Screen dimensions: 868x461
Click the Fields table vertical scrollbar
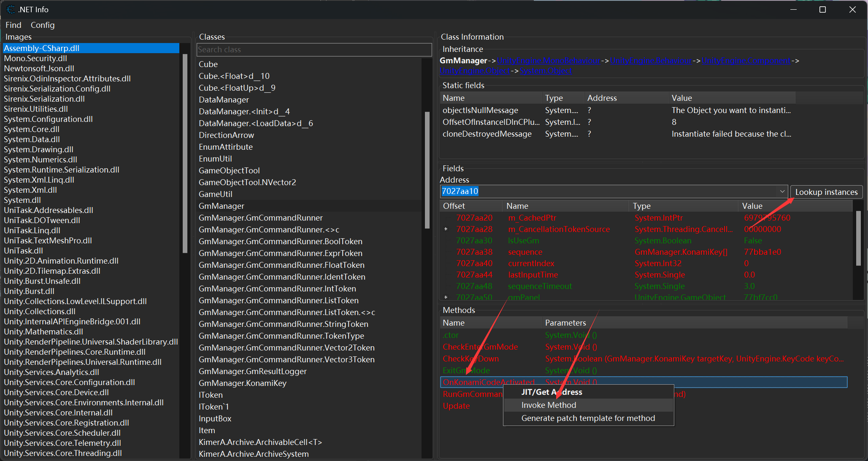coord(858,238)
